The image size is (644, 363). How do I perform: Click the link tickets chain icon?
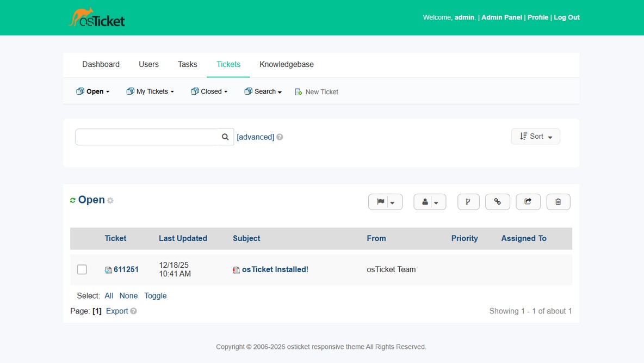(x=497, y=202)
